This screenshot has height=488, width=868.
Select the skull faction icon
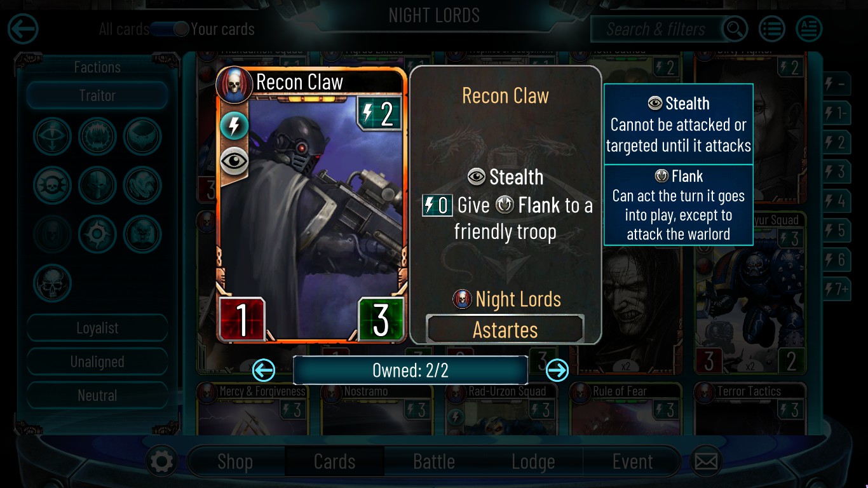[x=53, y=283]
